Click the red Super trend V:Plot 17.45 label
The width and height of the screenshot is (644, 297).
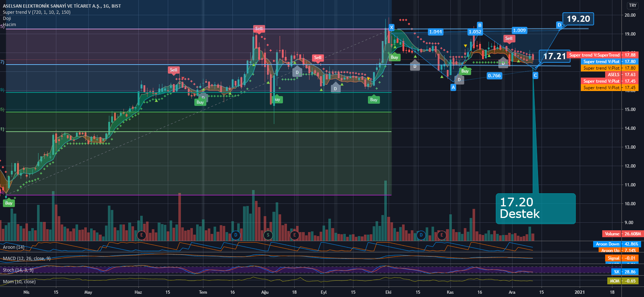pos(609,81)
